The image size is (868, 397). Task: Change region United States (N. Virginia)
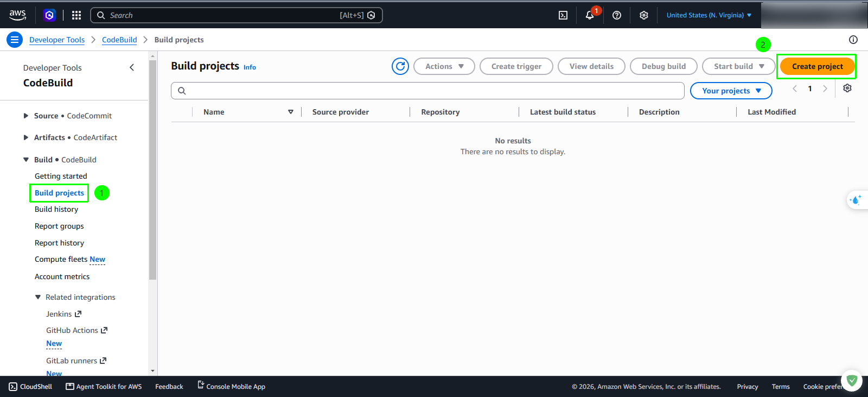pyautogui.click(x=709, y=15)
